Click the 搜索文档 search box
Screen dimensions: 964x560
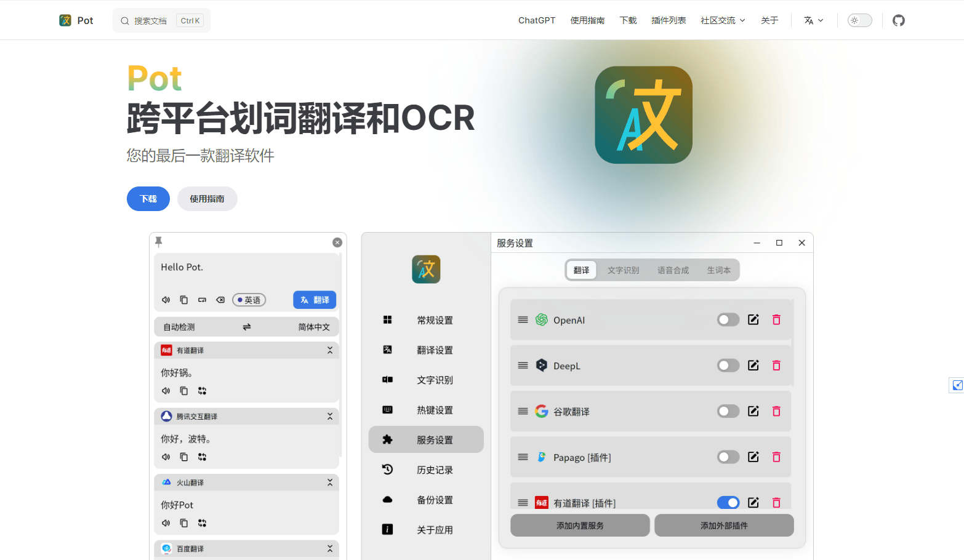[161, 20]
